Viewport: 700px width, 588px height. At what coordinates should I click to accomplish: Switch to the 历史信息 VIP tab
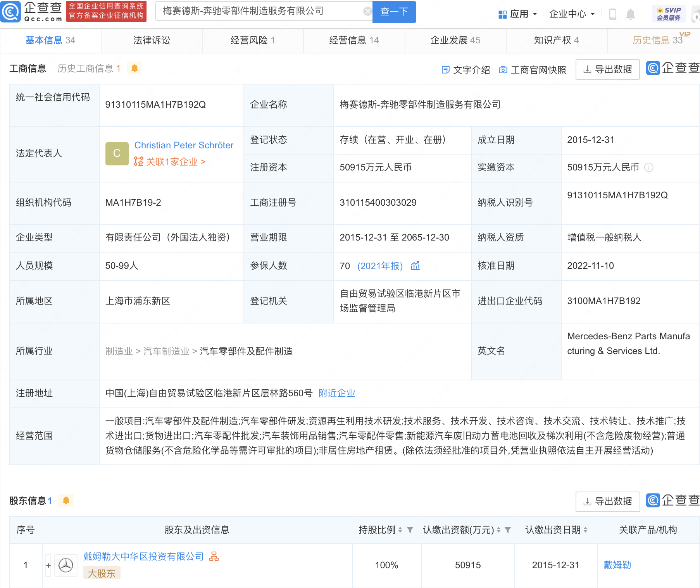pyautogui.click(x=658, y=40)
